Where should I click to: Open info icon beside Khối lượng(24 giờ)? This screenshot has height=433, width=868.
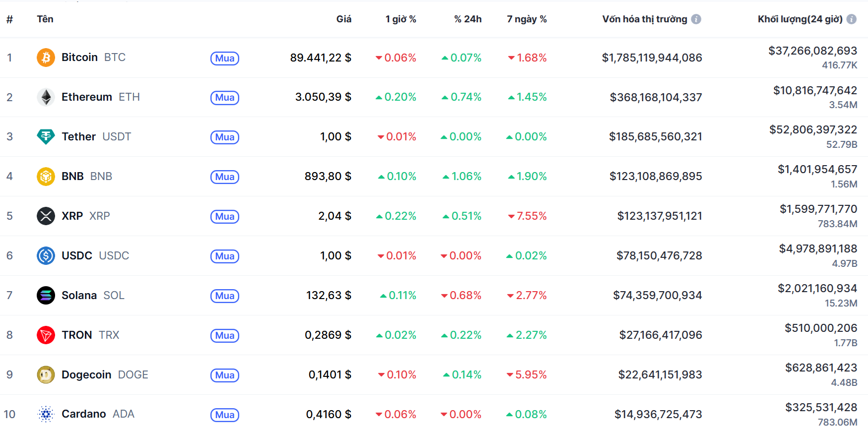tap(852, 19)
